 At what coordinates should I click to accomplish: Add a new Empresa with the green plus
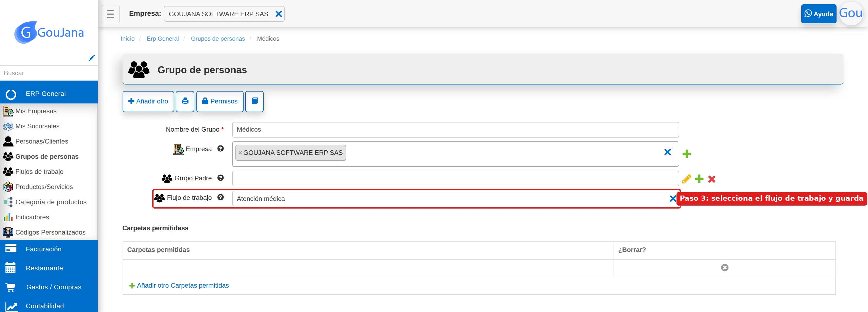(x=687, y=154)
